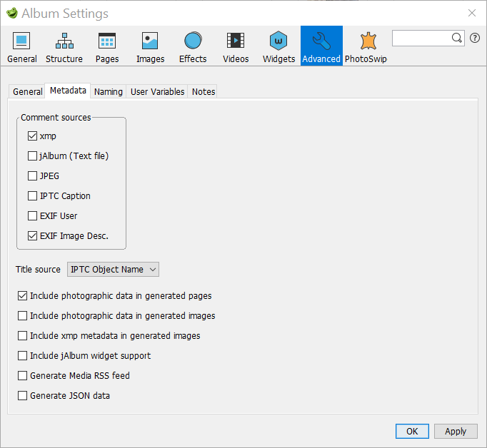487x448 pixels.
Task: Open the User Variables tab
Action: 157,91
